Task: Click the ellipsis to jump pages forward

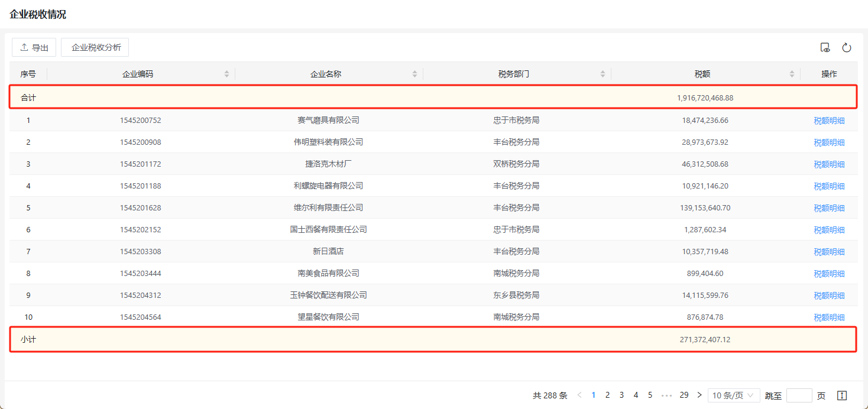Action: [x=666, y=395]
